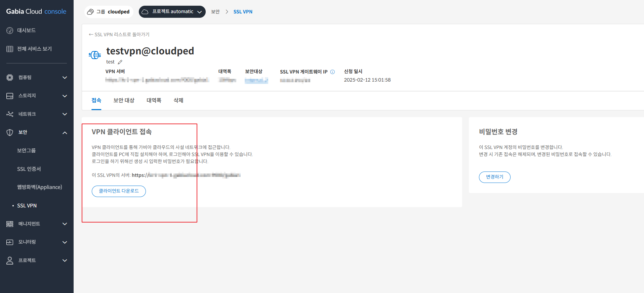Click the dashboard gauge icon

(10, 31)
